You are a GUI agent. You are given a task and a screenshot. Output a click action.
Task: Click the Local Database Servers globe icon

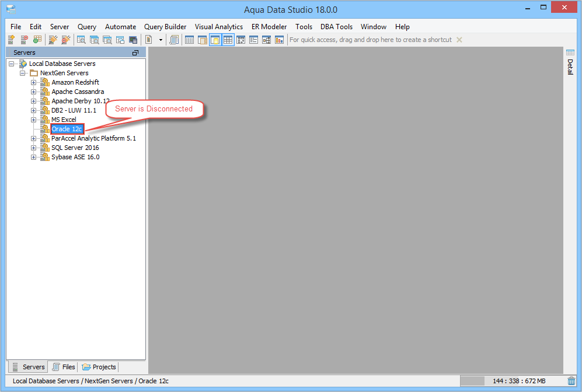(x=23, y=64)
